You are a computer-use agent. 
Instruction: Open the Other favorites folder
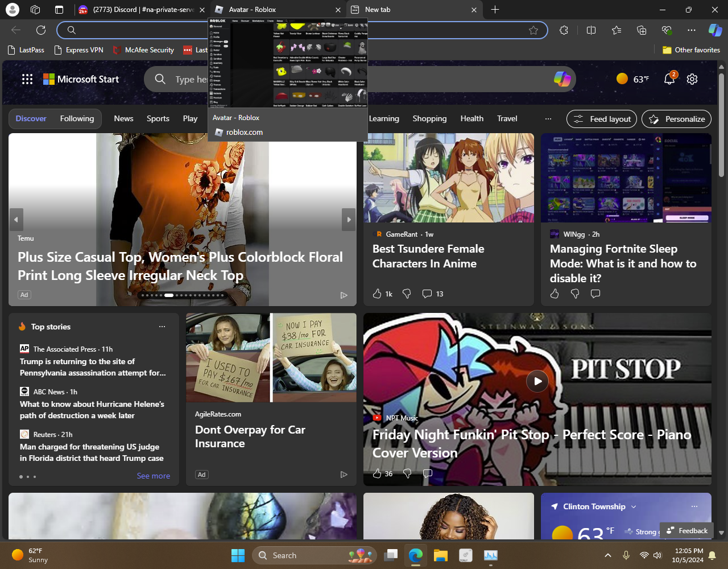[x=691, y=50]
